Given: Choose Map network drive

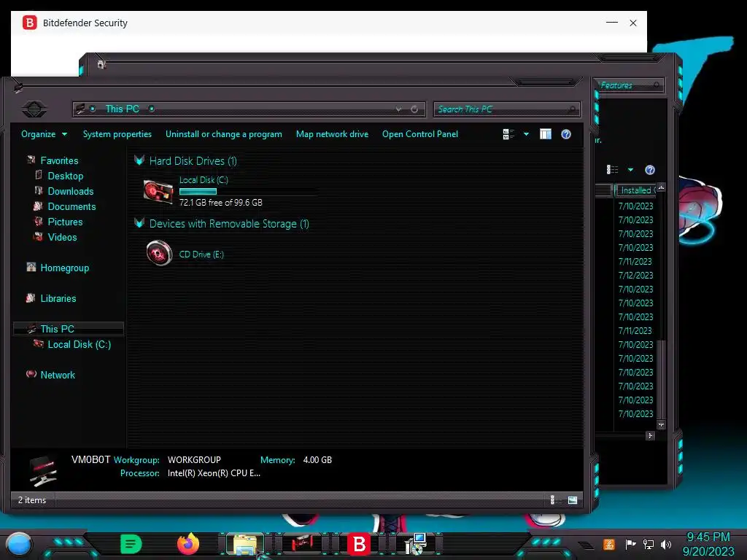Looking at the screenshot, I should (332, 134).
